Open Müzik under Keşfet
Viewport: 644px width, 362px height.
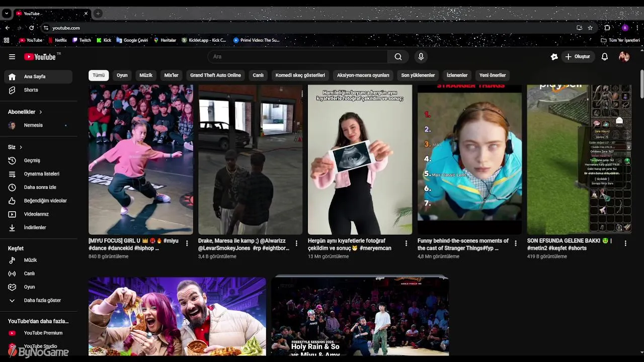tap(38, 260)
